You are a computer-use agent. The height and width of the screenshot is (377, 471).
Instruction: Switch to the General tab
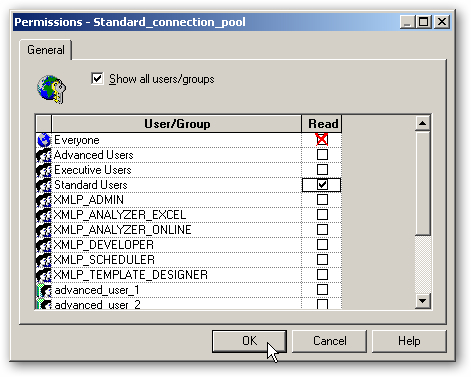46,50
